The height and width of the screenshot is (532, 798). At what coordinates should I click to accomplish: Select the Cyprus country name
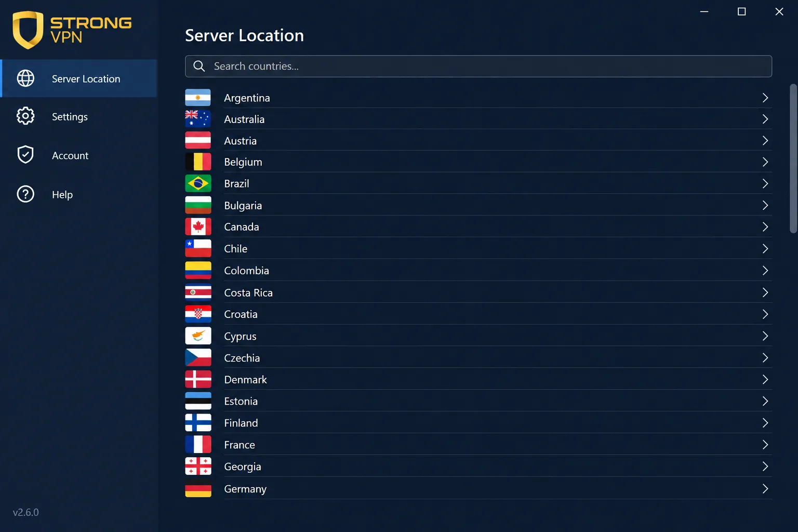coord(240,337)
